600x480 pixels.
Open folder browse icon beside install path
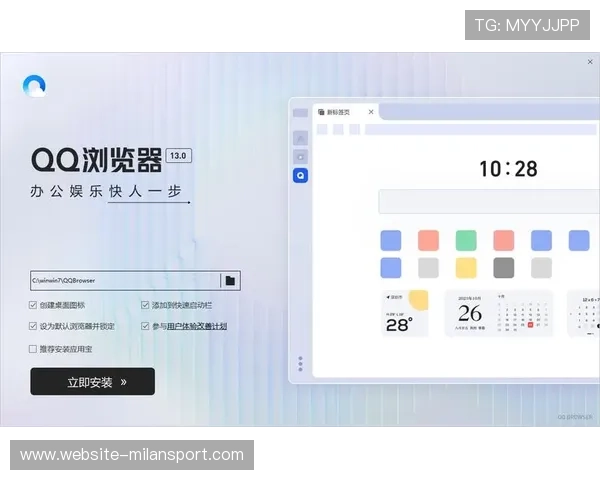pos(230,281)
